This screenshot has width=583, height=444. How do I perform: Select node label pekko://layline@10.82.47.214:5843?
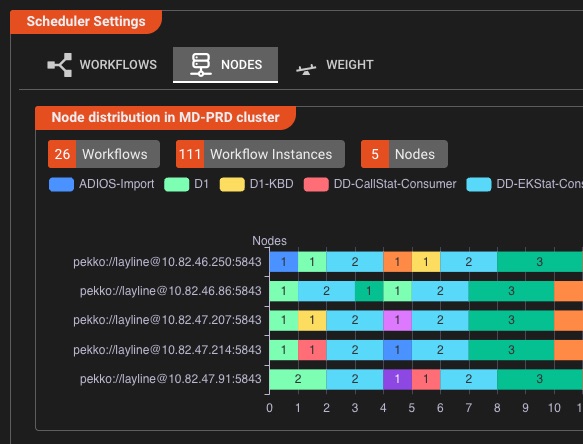167,350
